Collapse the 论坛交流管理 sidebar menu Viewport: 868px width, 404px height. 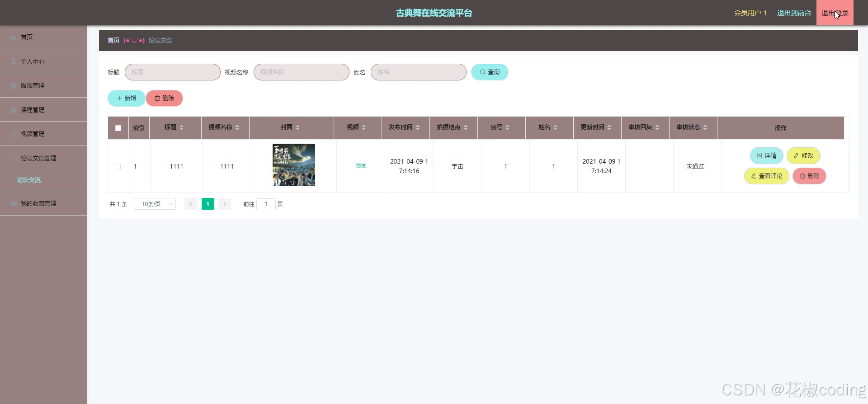(43, 158)
